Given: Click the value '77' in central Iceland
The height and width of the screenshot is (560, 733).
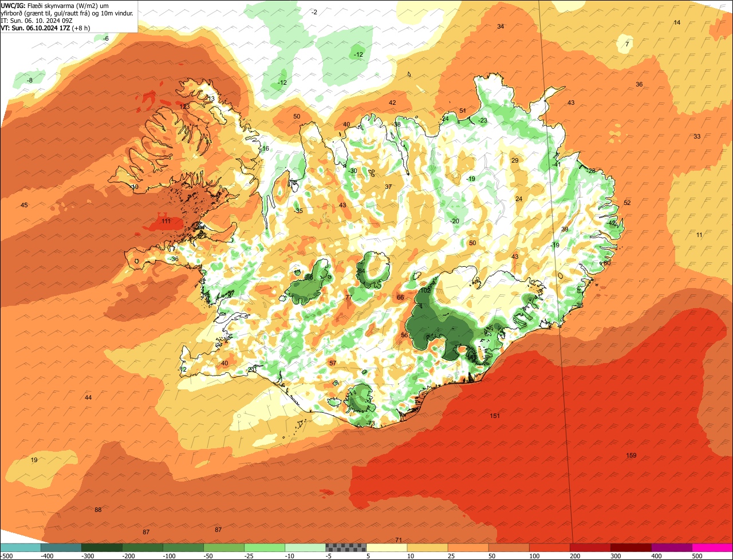Looking at the screenshot, I should click(x=349, y=297).
